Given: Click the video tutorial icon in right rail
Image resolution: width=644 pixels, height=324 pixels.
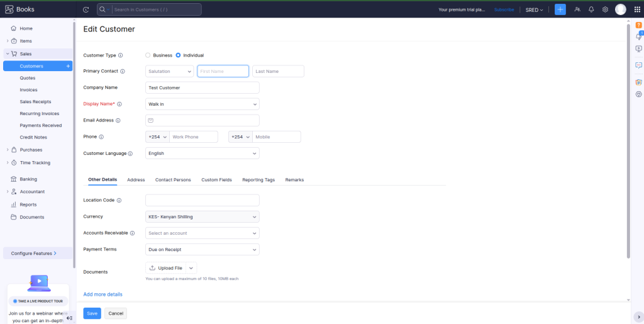Looking at the screenshot, I should tap(639, 48).
